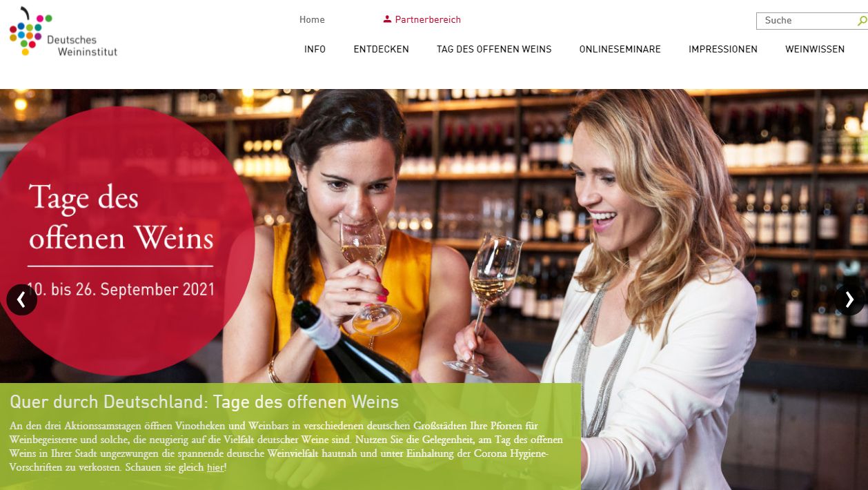The width and height of the screenshot is (868, 490).
Task: Click the '10. bis 26. September 2021' date text
Action: 121,289
